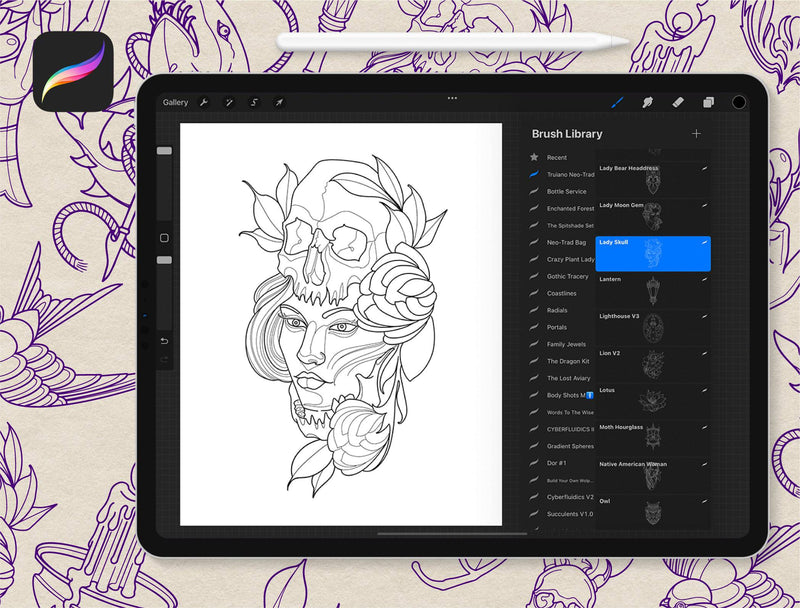The width and height of the screenshot is (800, 608).
Task: Select the Lotus brush stamp
Action: (x=653, y=402)
